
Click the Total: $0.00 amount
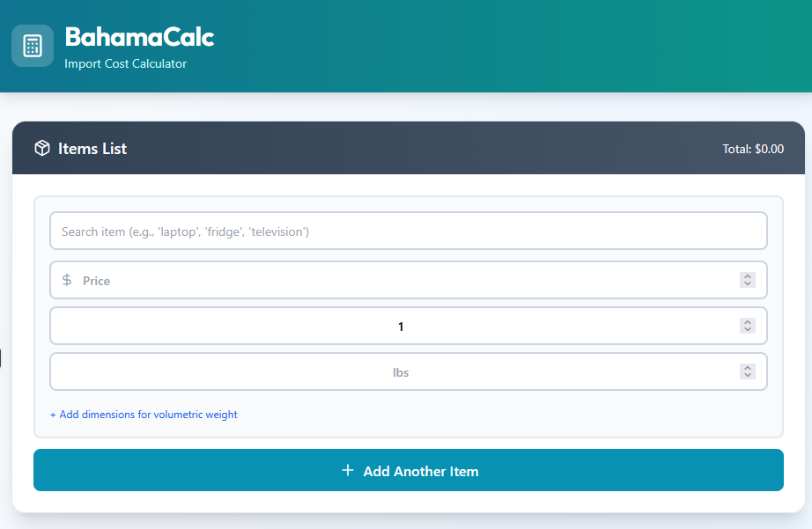(x=753, y=150)
